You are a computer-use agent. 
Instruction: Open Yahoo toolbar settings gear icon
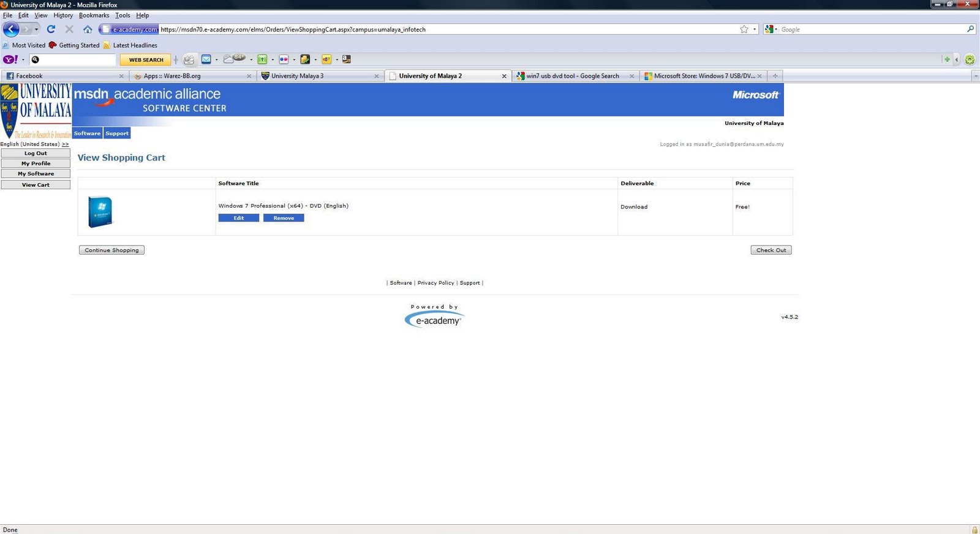click(970, 59)
